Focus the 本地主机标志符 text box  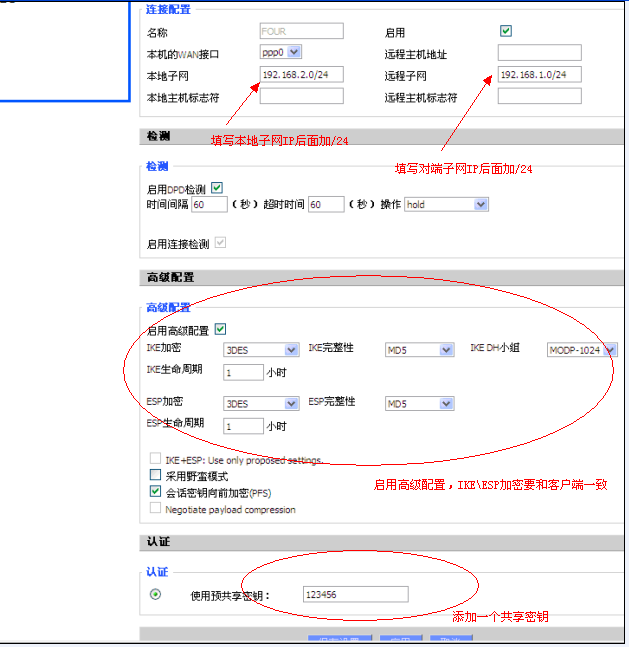click(x=301, y=97)
